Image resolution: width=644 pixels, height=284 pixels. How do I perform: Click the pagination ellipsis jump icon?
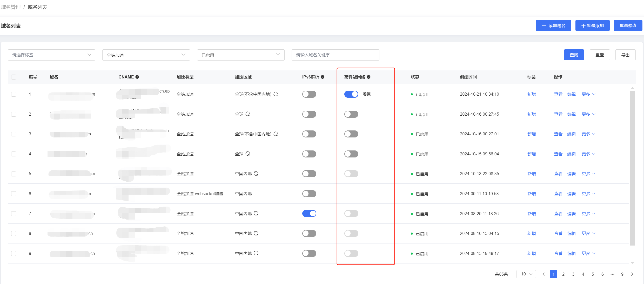(613, 274)
